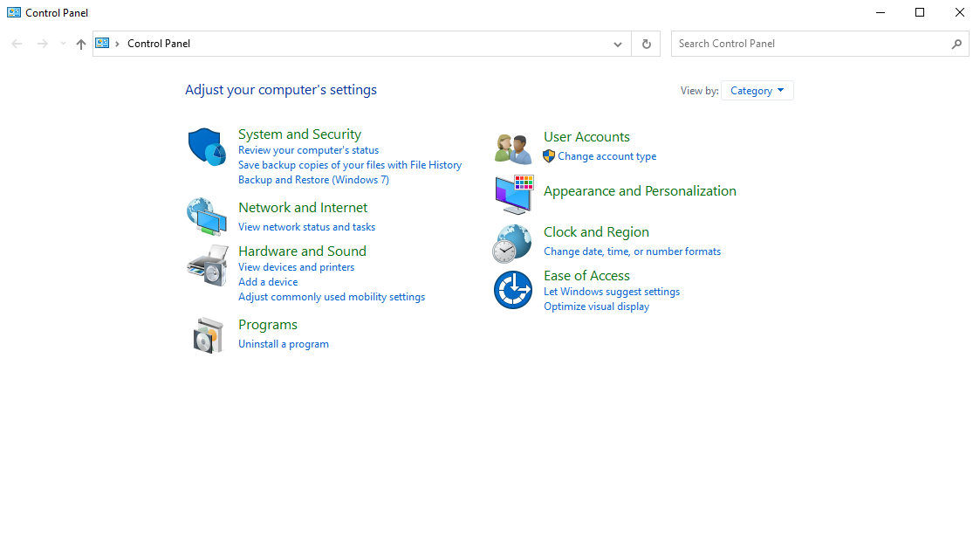The height and width of the screenshot is (551, 980).
Task: Open the recent locations dropdown arrow
Action: (x=63, y=44)
